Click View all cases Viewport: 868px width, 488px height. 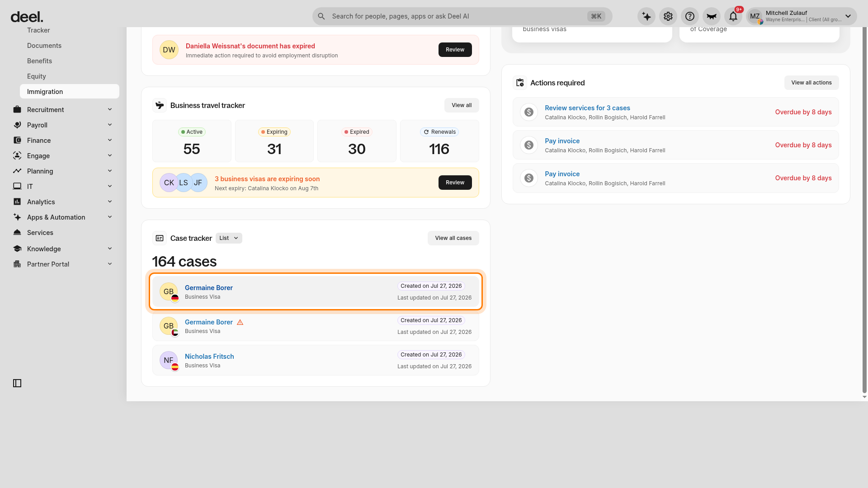pyautogui.click(x=453, y=238)
